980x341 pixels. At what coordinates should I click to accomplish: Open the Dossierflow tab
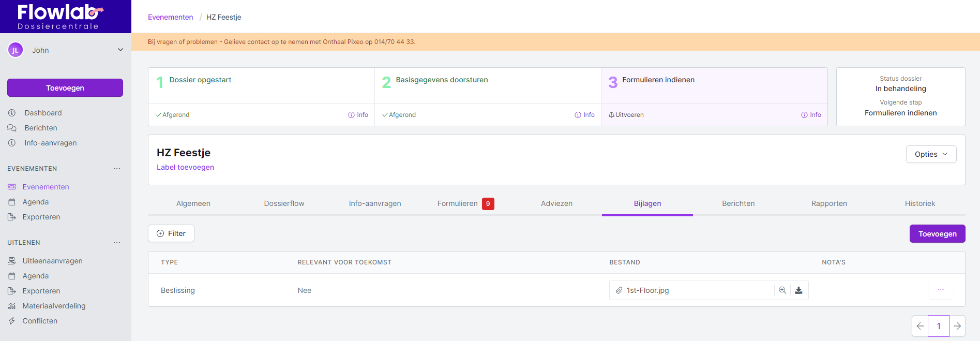(x=284, y=203)
